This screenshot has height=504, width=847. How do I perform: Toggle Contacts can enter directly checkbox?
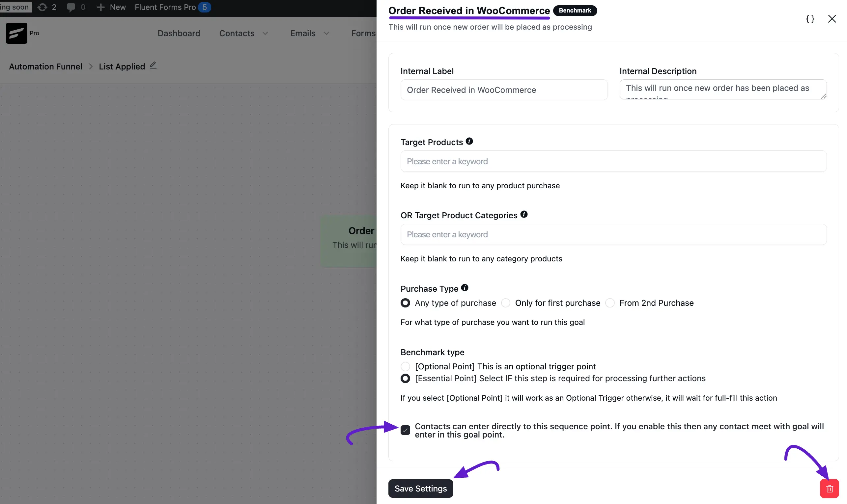pos(405,430)
